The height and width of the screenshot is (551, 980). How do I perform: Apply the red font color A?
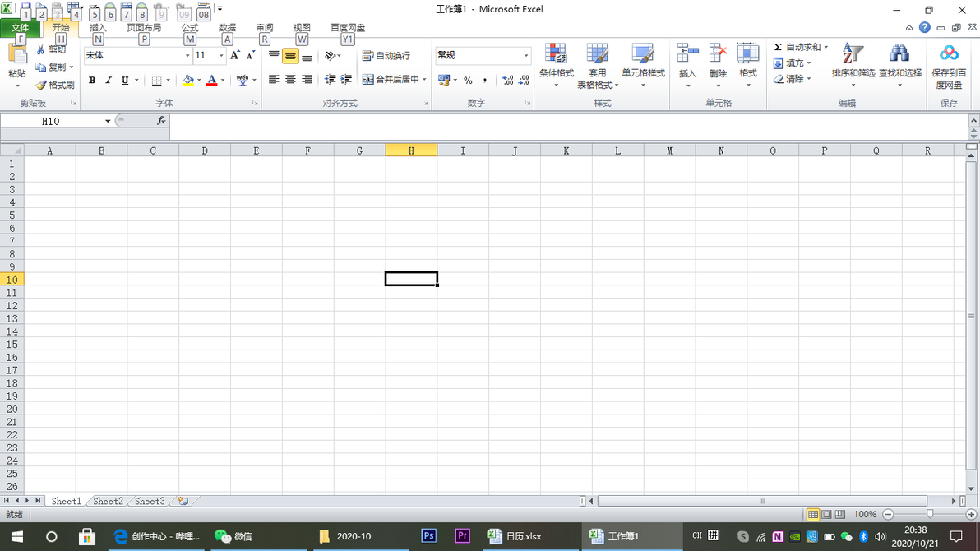coord(211,80)
